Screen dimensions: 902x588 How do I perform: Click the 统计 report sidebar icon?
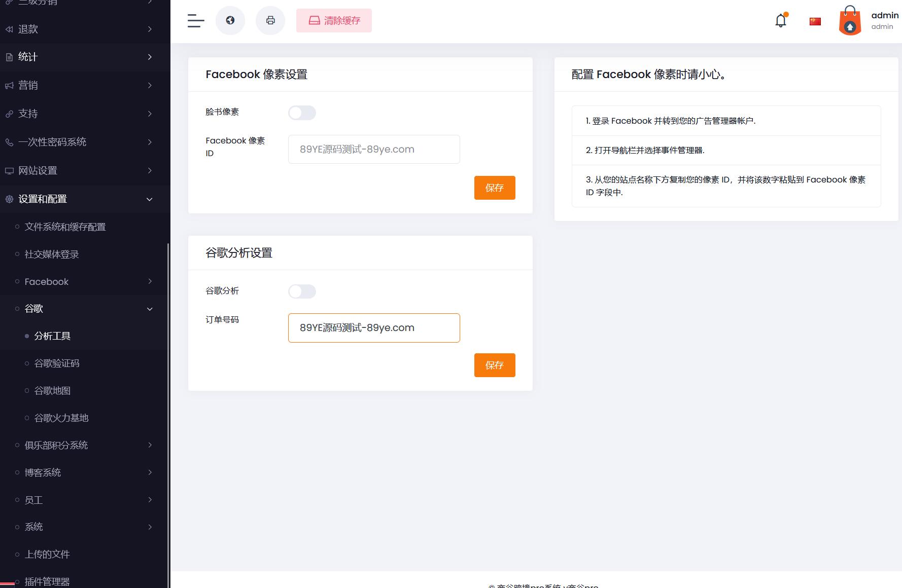point(9,57)
